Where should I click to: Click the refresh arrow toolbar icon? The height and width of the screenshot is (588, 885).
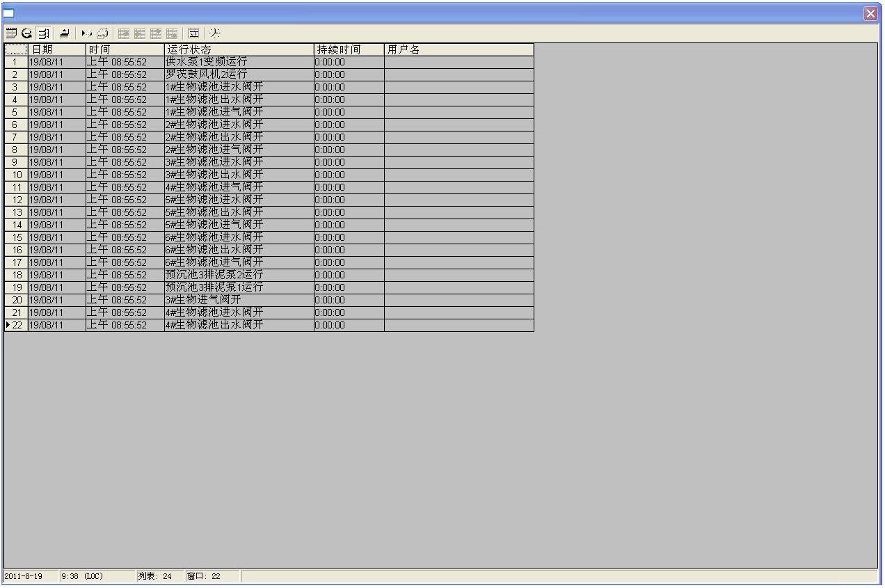coord(27,33)
